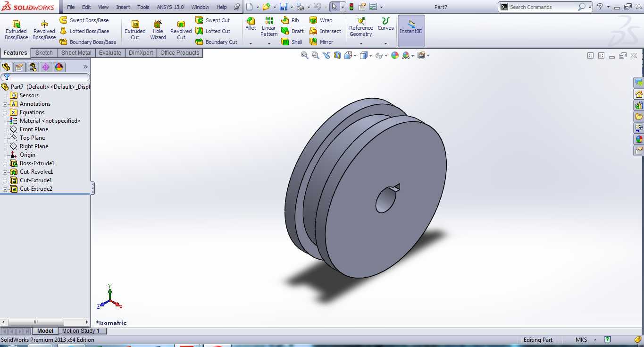Open the SolidWorks Resources task pane tab

(x=639, y=94)
